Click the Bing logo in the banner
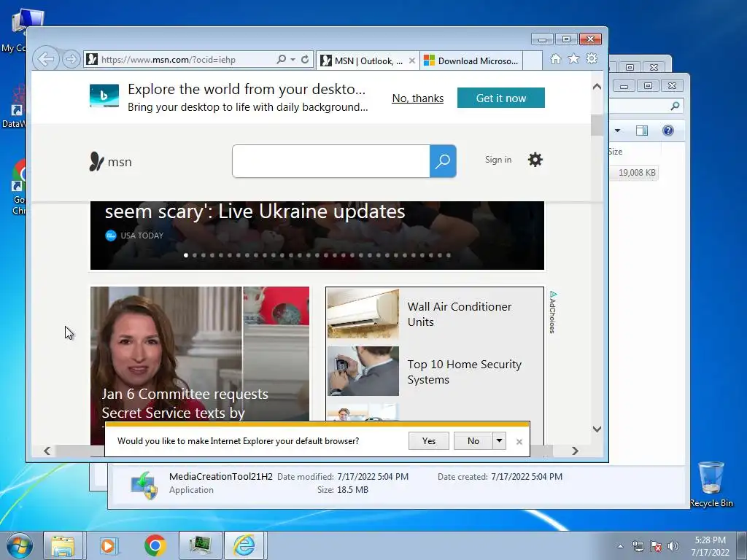Screen dimensions: 747x560 coord(104,96)
